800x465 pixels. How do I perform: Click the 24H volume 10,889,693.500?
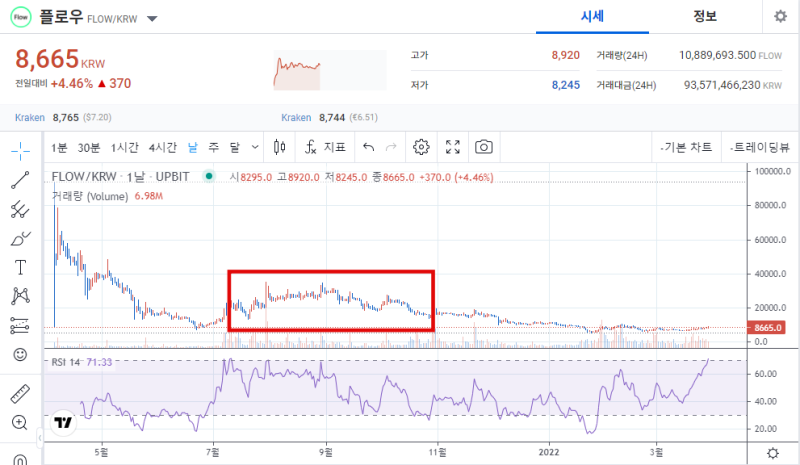717,55
